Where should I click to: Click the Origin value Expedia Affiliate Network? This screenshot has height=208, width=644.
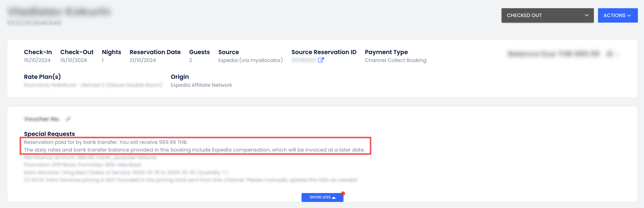pyautogui.click(x=201, y=85)
